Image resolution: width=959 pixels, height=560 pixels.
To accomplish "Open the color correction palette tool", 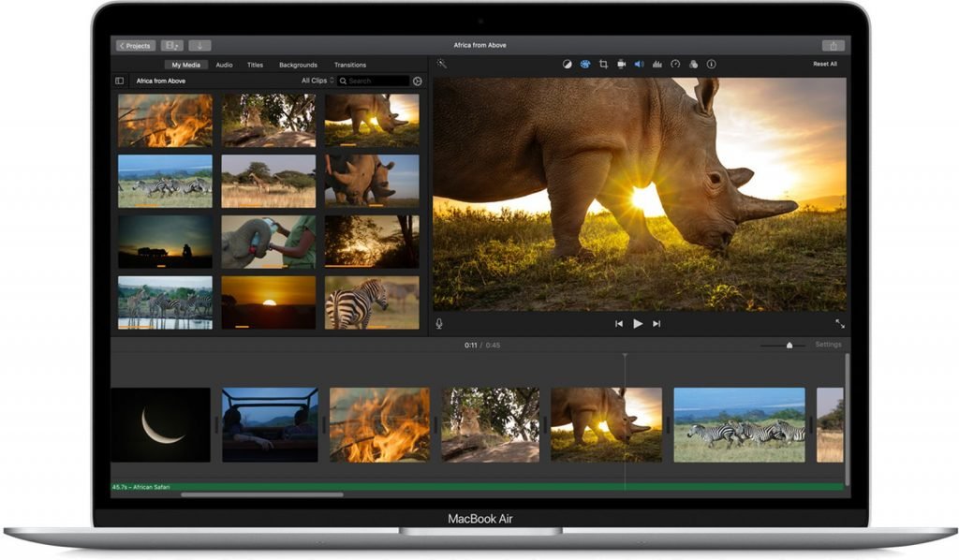I will click(x=585, y=65).
